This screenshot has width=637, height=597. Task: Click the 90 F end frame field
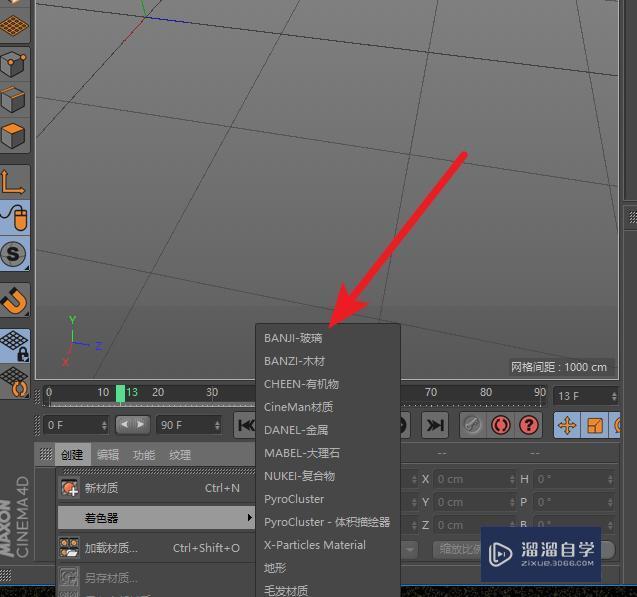(189, 425)
